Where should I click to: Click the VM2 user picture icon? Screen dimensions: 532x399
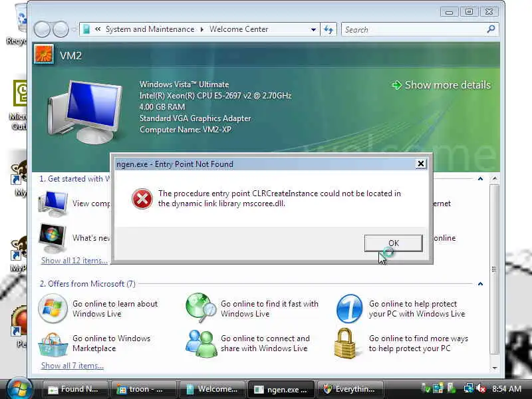pyautogui.click(x=43, y=55)
